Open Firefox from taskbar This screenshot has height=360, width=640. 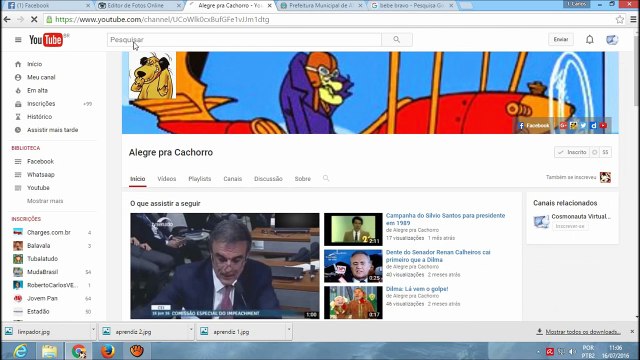click(108, 351)
